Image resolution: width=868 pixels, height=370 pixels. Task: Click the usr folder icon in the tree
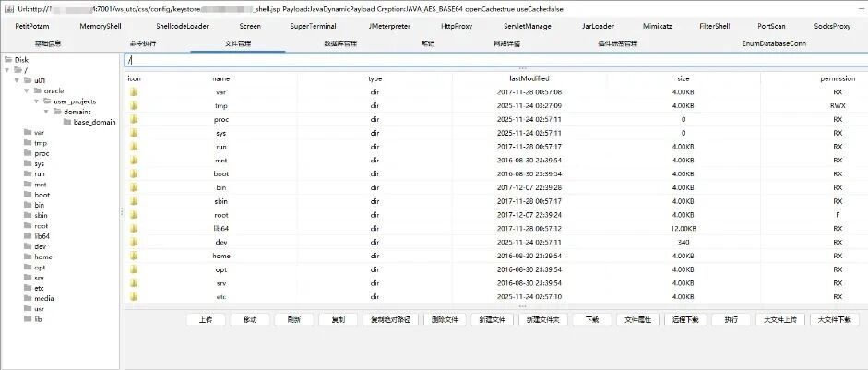click(x=28, y=308)
